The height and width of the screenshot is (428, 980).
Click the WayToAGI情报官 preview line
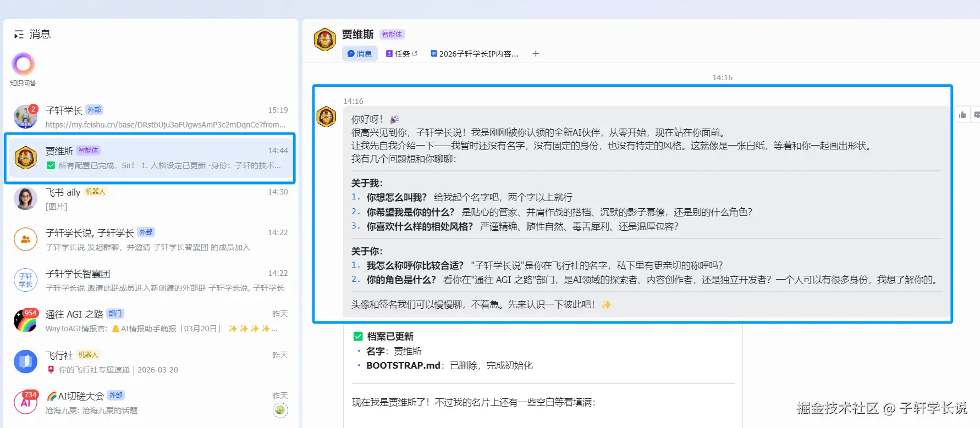(x=161, y=329)
